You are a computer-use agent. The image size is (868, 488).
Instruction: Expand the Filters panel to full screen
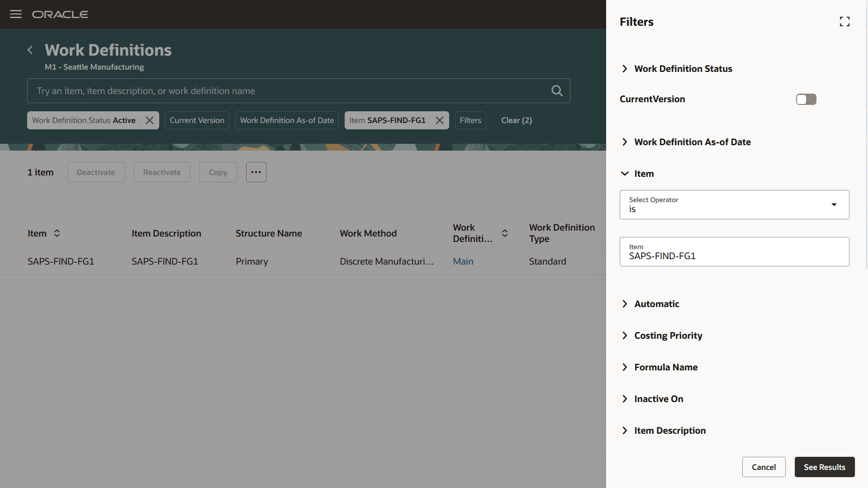[844, 22]
